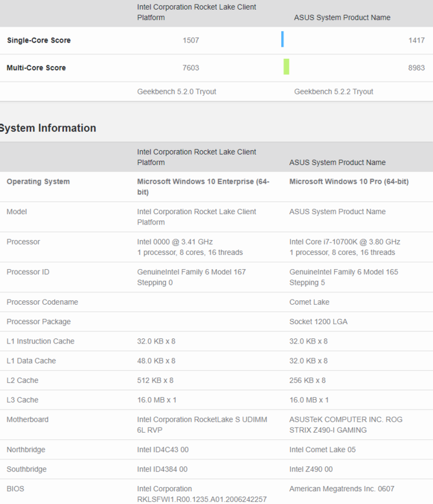Select the Multi-Core Score row label
433x504 pixels.
tap(36, 68)
